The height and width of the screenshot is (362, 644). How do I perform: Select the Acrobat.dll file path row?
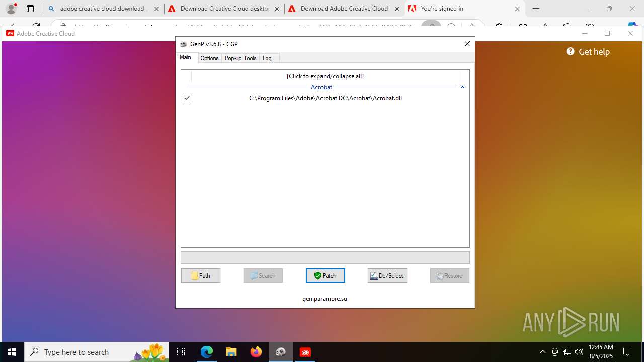(x=326, y=98)
